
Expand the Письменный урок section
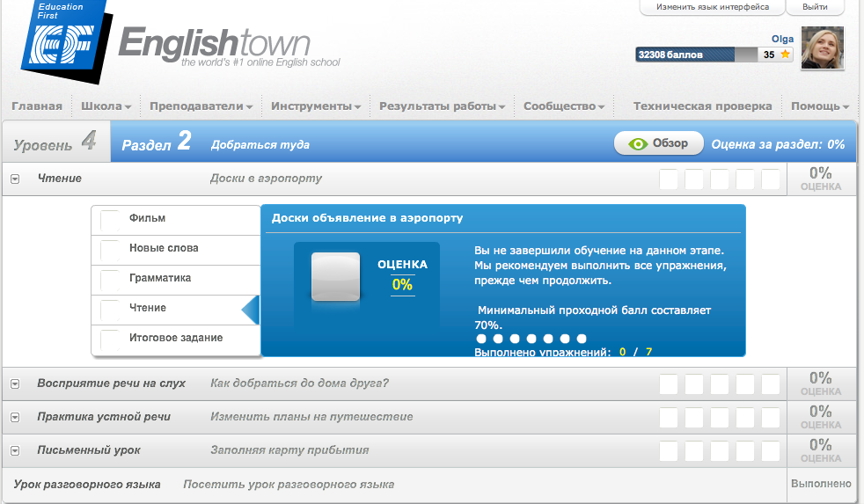coord(16,450)
